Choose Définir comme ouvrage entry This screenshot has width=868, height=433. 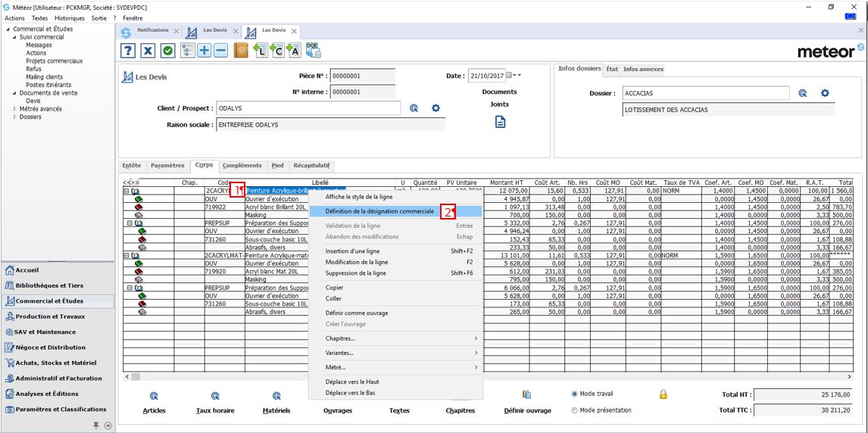396,313
